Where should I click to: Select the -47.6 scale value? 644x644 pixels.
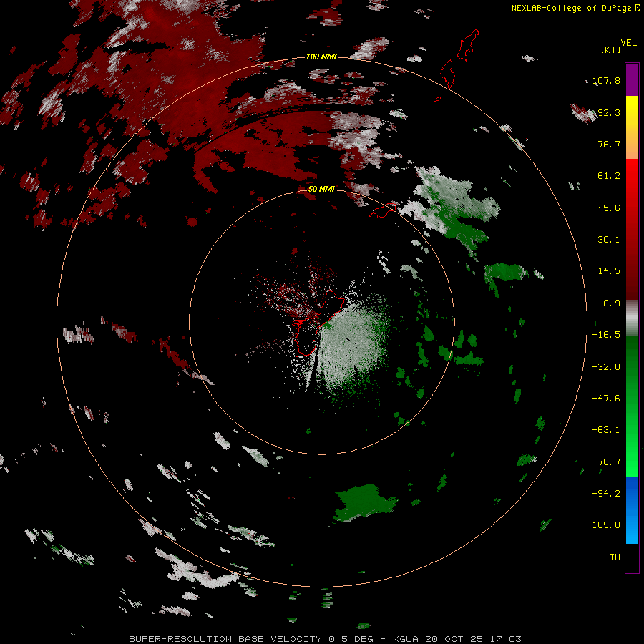[607, 399]
